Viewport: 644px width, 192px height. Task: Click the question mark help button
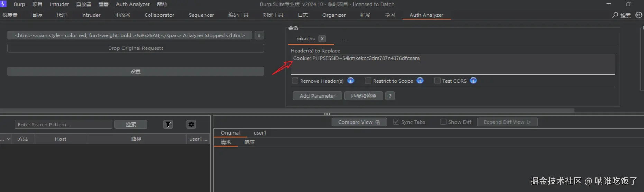(390, 96)
